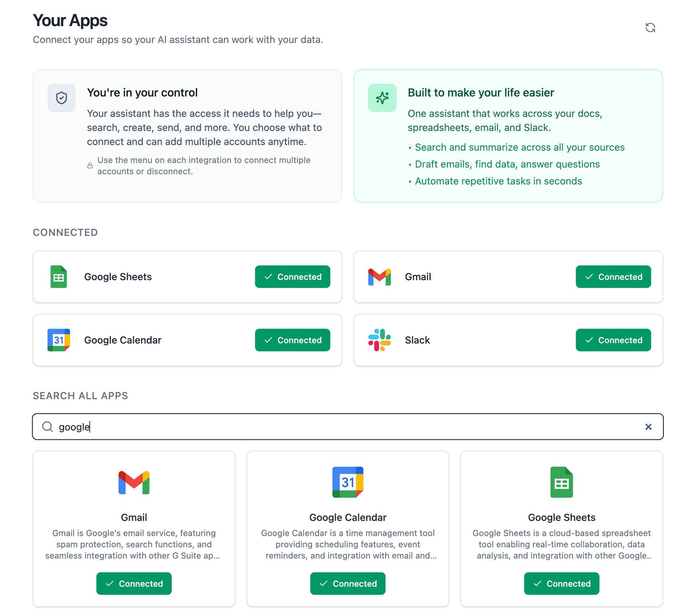Click the lock icon near the accounts note
The image size is (693, 616).
(90, 165)
